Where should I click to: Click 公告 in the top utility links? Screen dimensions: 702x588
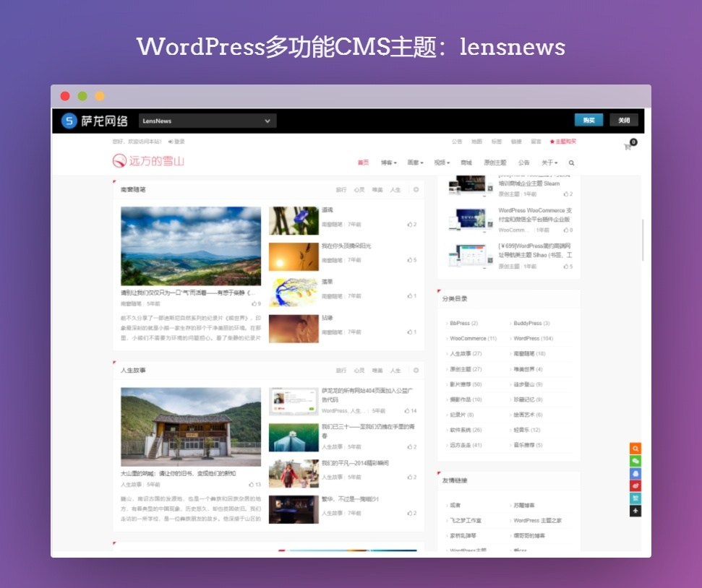(x=457, y=142)
